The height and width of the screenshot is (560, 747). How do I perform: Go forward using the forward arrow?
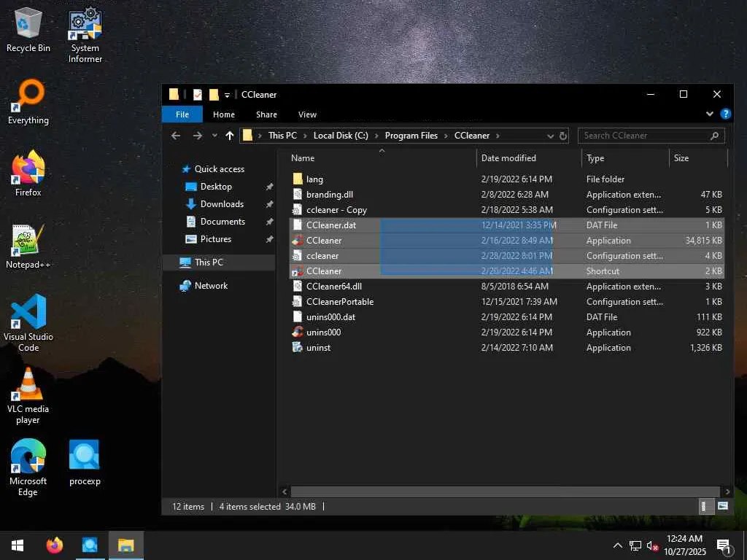point(198,136)
